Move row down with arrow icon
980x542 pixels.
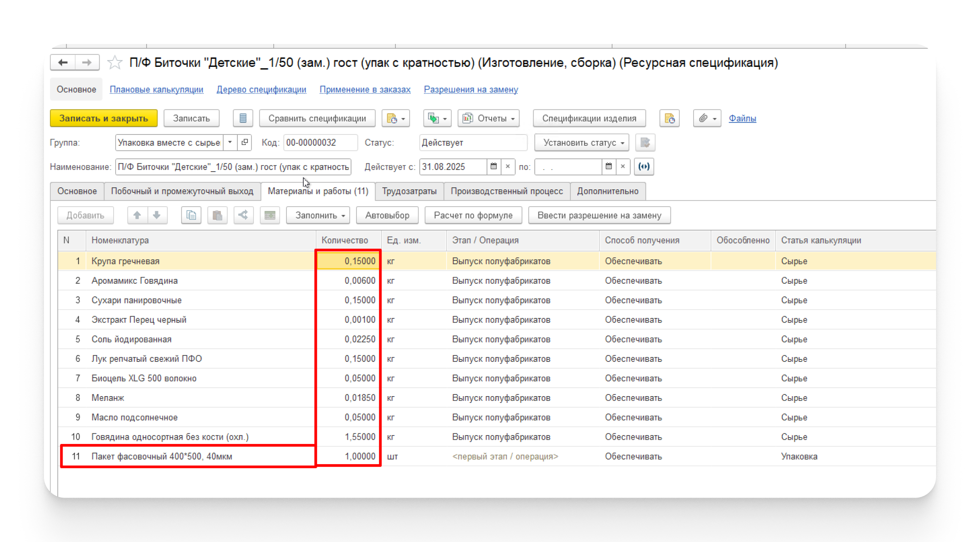157,215
